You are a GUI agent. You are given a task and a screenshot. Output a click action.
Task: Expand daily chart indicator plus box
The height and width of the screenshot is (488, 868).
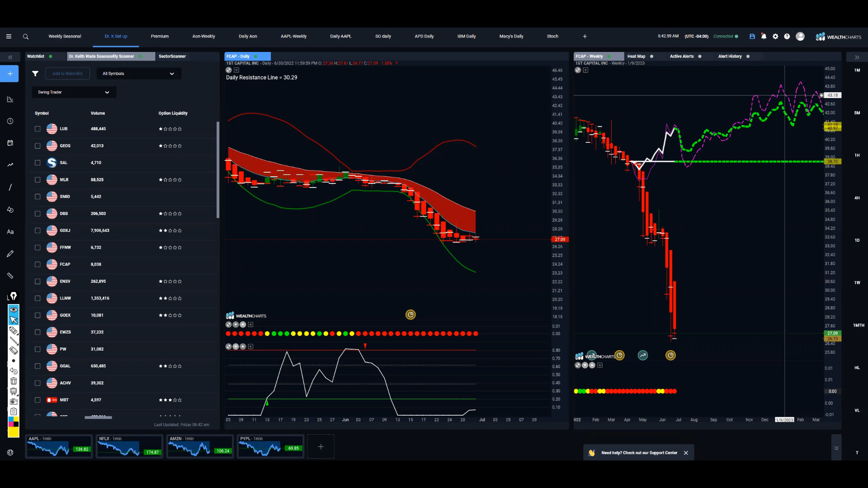(236, 70)
